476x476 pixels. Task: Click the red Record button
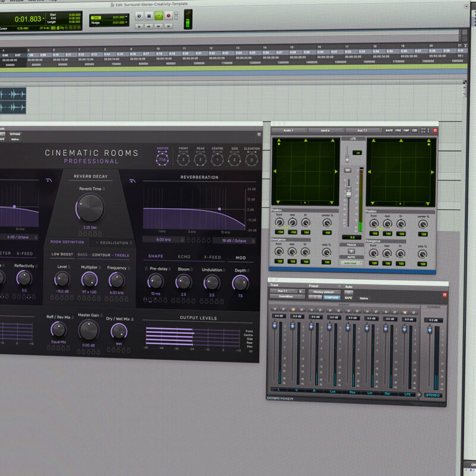click(x=168, y=15)
